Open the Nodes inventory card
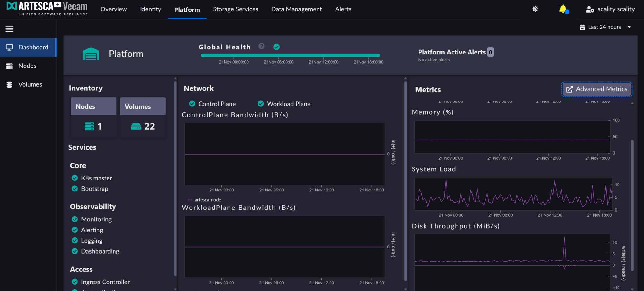The width and height of the screenshot is (644, 291). point(93,117)
